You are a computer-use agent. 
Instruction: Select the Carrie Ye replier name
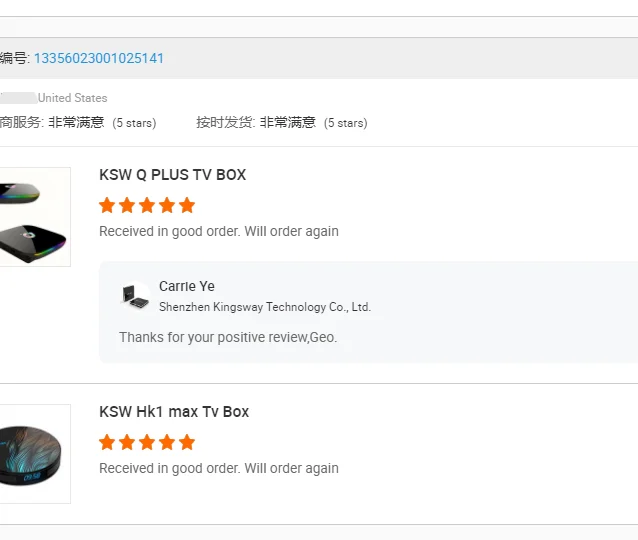[x=187, y=286]
